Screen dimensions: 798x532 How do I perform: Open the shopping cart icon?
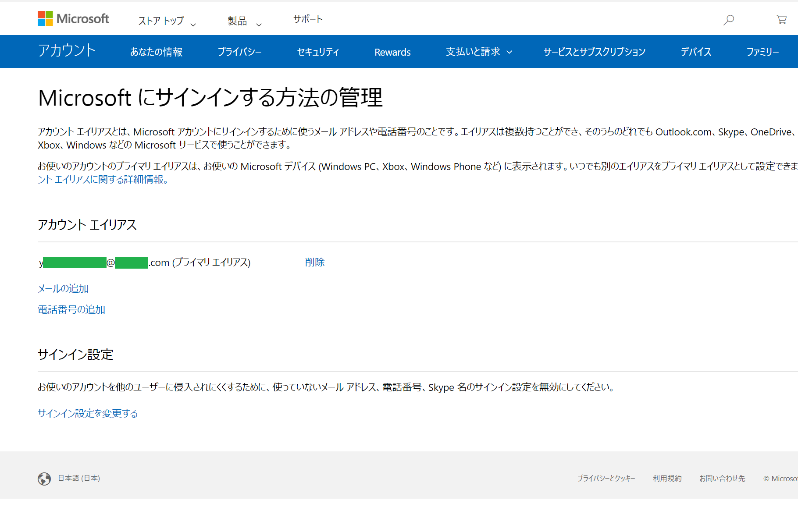tap(781, 20)
